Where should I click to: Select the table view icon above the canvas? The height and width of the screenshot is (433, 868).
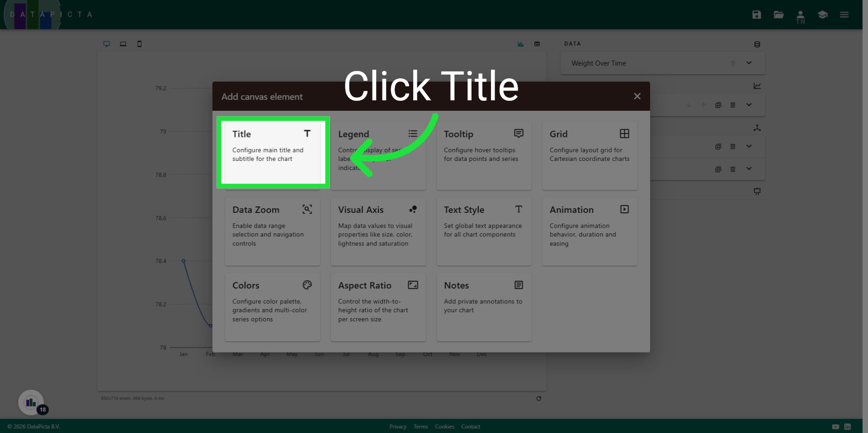[x=537, y=44]
